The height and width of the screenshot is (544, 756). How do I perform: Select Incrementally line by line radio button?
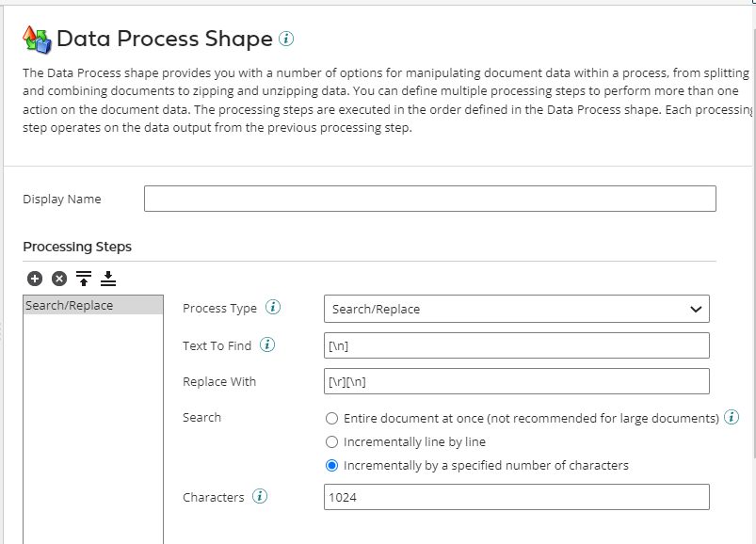[331, 441]
